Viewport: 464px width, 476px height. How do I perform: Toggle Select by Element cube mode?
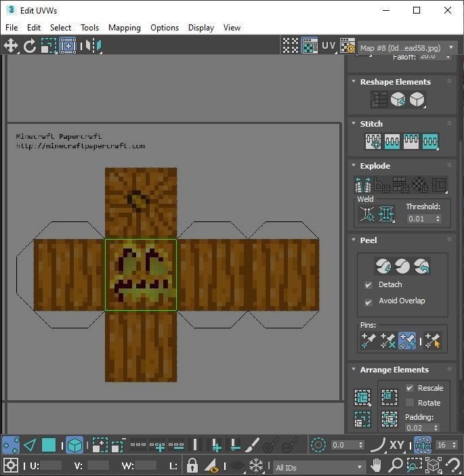point(75,445)
